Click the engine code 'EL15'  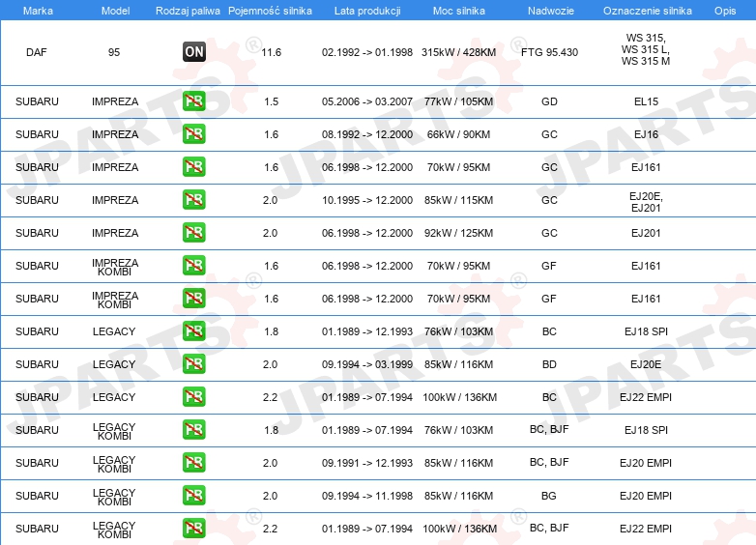click(x=646, y=101)
